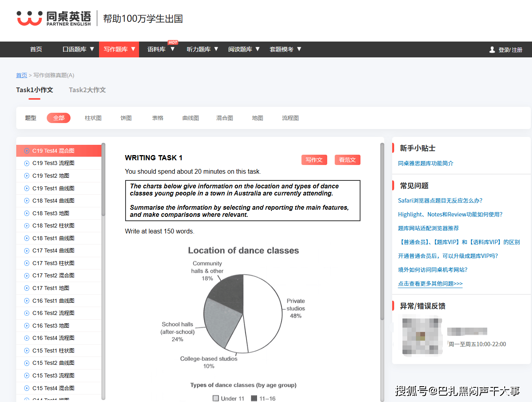Click the play icon beside C18 Test2 柱状图
Image resolution: width=532 pixels, height=402 pixels.
(x=27, y=226)
